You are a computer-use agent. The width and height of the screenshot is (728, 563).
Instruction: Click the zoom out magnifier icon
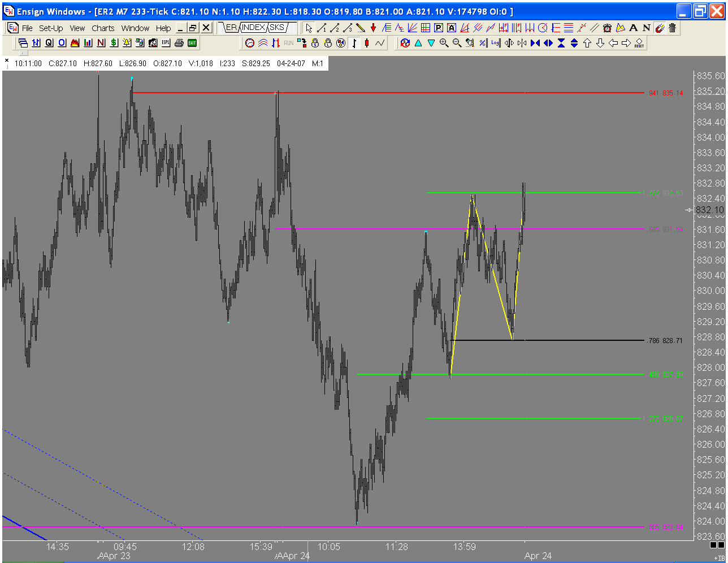(457, 42)
